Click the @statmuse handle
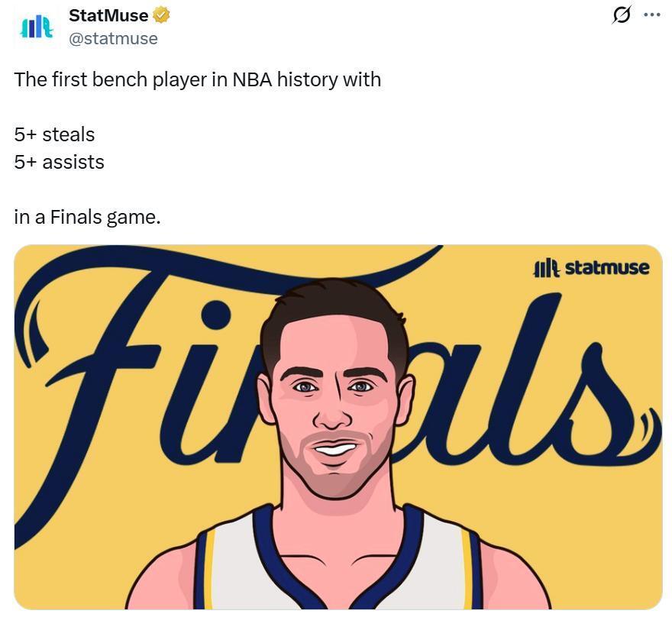The width and height of the screenshot is (672, 617). click(113, 39)
